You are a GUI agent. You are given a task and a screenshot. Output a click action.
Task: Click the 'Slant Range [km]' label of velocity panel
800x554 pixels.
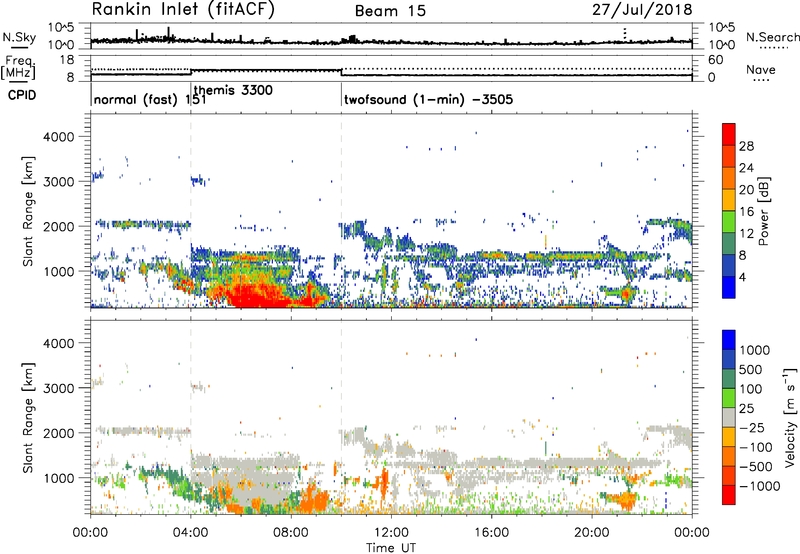28,417
